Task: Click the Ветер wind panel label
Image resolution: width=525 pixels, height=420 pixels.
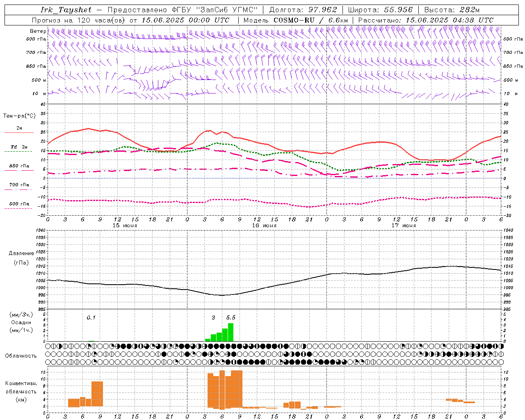Action: pyautogui.click(x=38, y=31)
